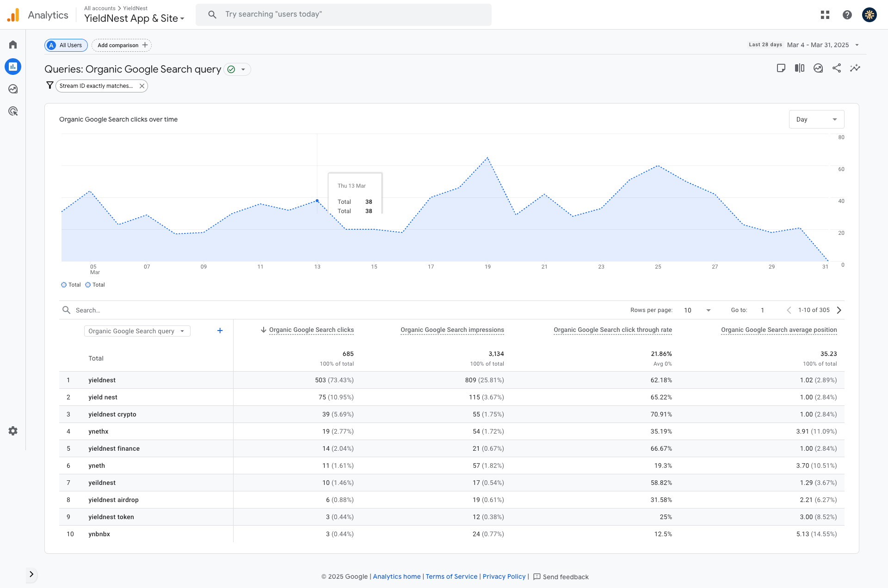Click the 'yeildnest' query row
The height and width of the screenshot is (588, 888).
pyautogui.click(x=102, y=483)
